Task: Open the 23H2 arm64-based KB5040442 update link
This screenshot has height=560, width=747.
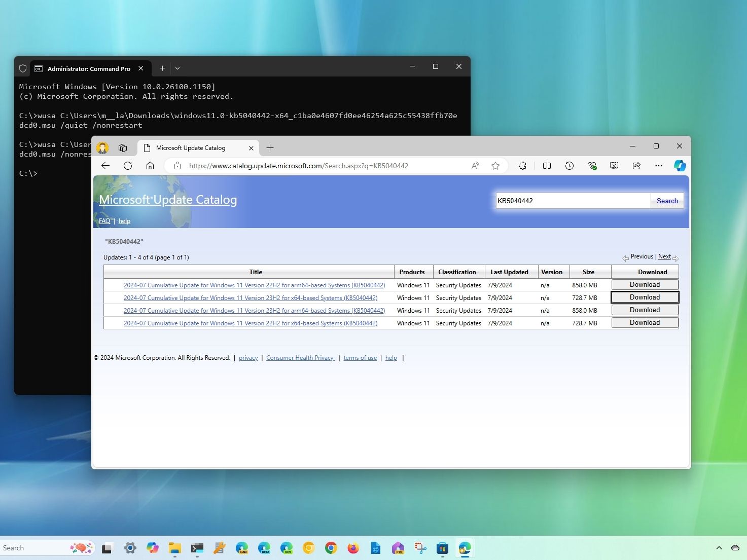Action: pos(254,311)
